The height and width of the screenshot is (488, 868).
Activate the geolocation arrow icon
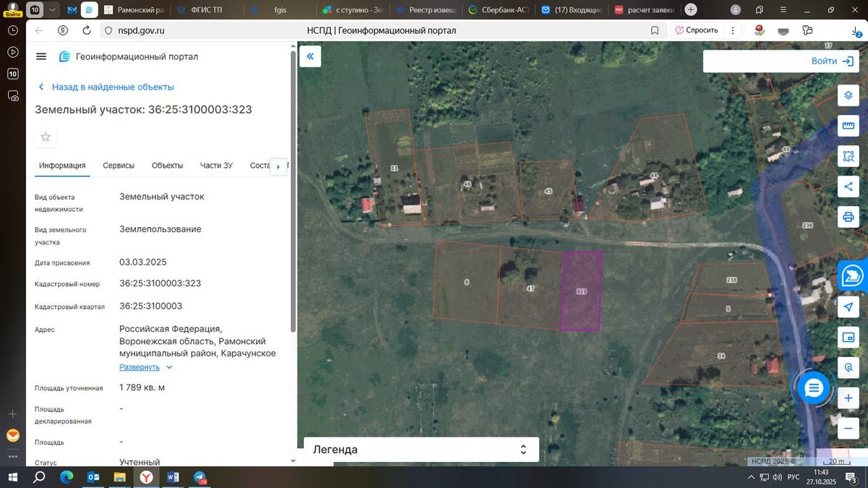tap(848, 307)
